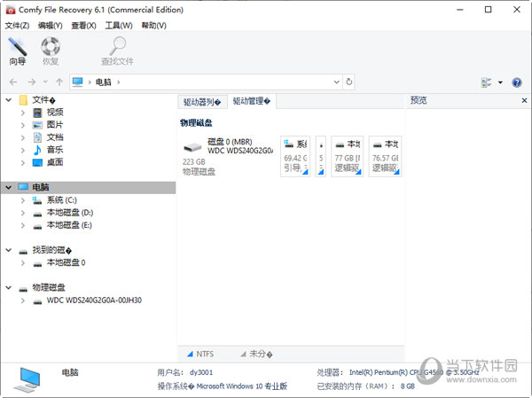Click the address bar path field
The height and width of the screenshot is (398, 532).
pos(206,82)
